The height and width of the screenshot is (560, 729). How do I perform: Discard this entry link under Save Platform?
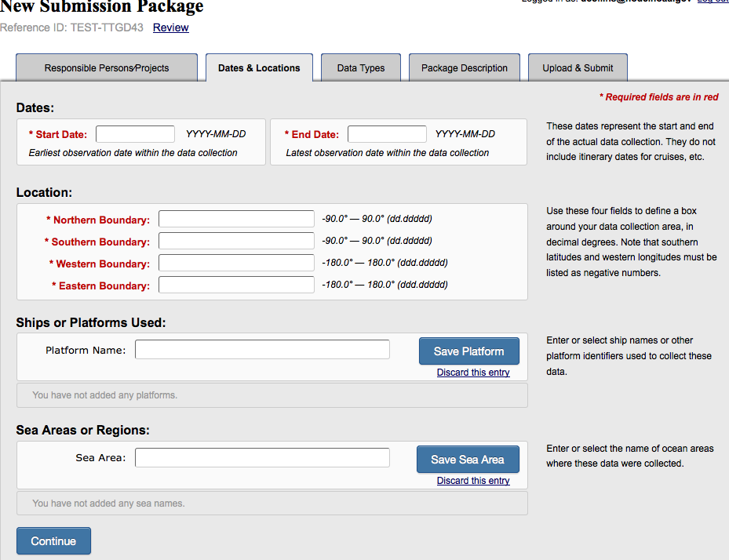473,373
